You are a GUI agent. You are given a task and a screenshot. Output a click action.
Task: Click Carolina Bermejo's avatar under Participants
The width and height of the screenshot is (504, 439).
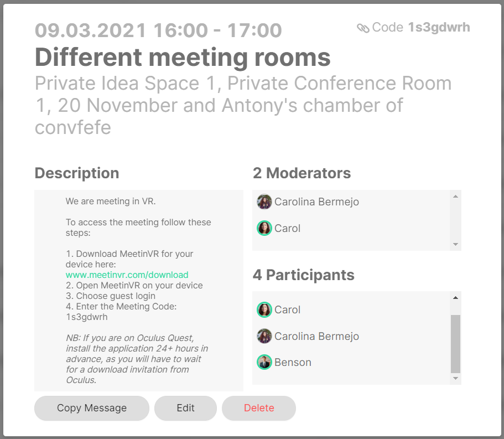tap(264, 335)
